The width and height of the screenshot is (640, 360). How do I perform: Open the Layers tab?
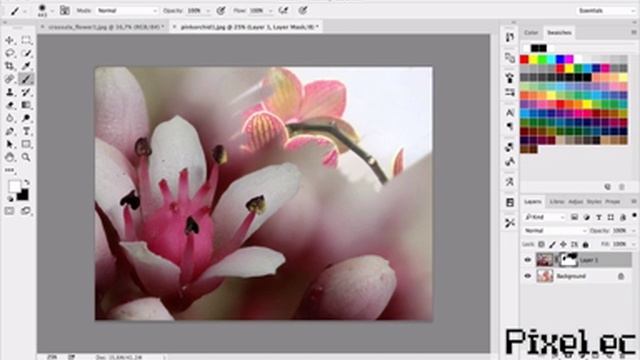pos(533,202)
